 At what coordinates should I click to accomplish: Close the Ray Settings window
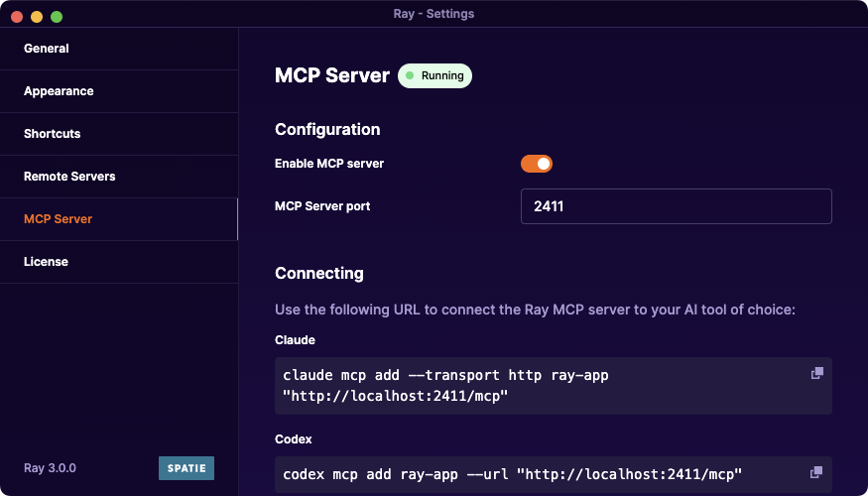pos(17,17)
